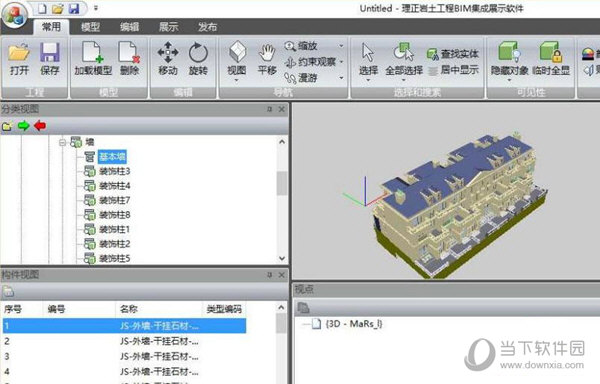This screenshot has height=384, width=600.
Task: Click the 视点 panel toolbar icon
Action: [x=303, y=308]
